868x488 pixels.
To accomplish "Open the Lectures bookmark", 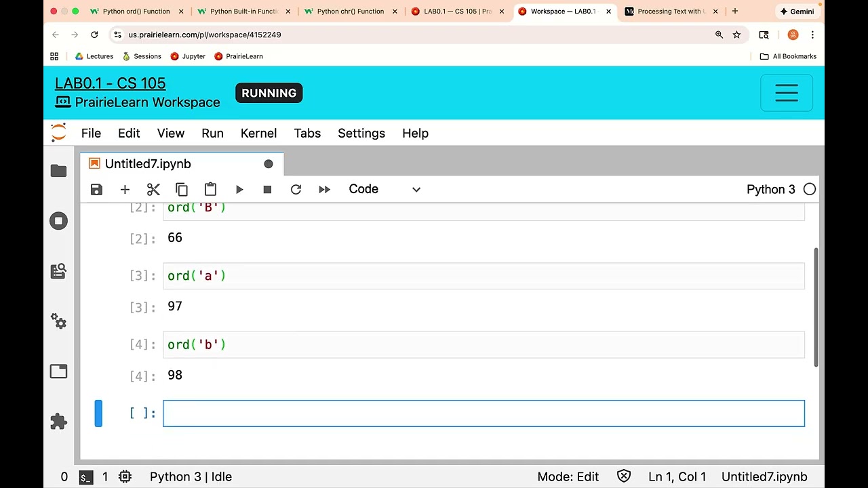I will pyautogui.click(x=94, y=56).
